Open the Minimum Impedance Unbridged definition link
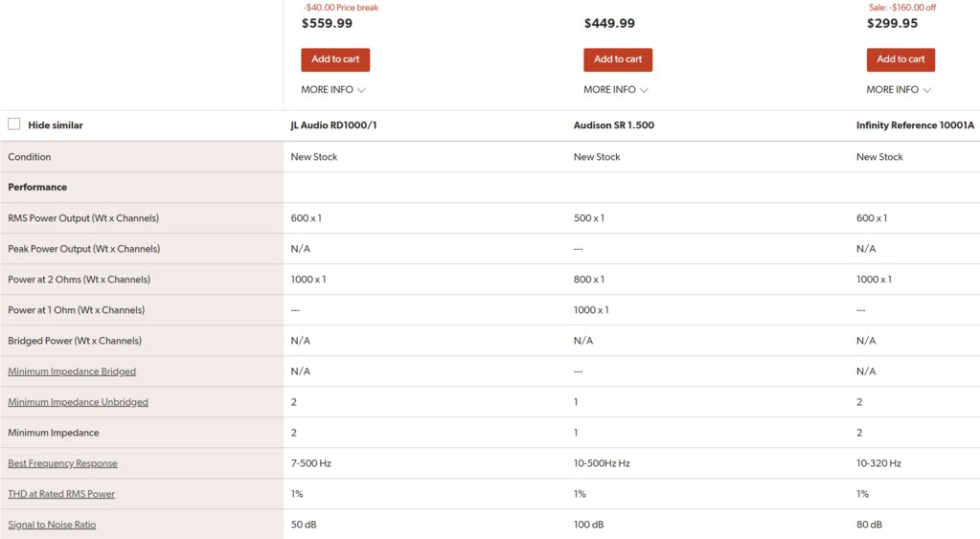 (79, 401)
